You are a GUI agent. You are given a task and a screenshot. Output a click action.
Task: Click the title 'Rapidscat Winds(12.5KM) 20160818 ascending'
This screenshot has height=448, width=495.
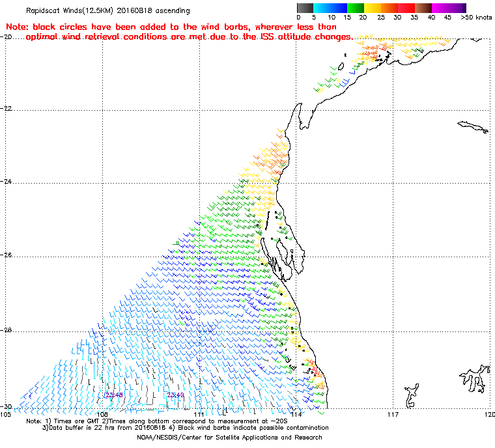point(108,10)
